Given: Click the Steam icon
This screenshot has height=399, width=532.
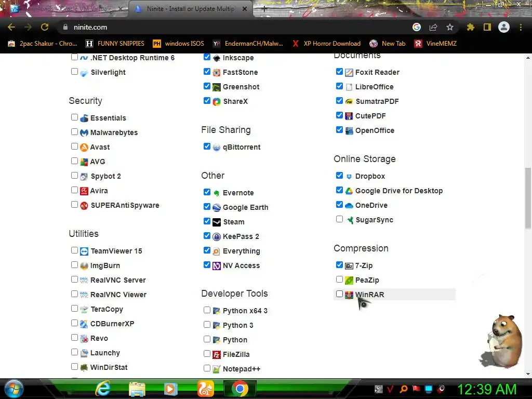Looking at the screenshot, I should point(217,222).
